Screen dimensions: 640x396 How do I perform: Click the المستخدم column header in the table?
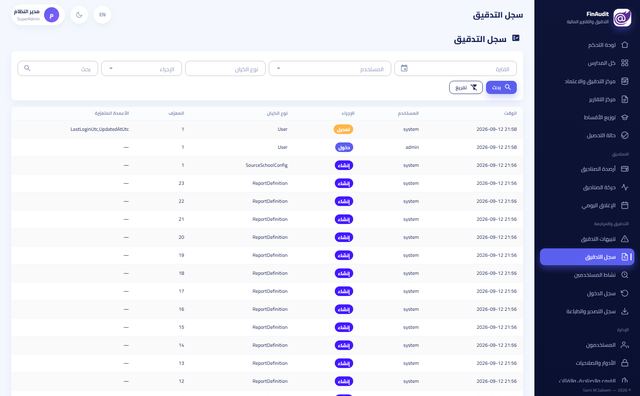[408, 113]
